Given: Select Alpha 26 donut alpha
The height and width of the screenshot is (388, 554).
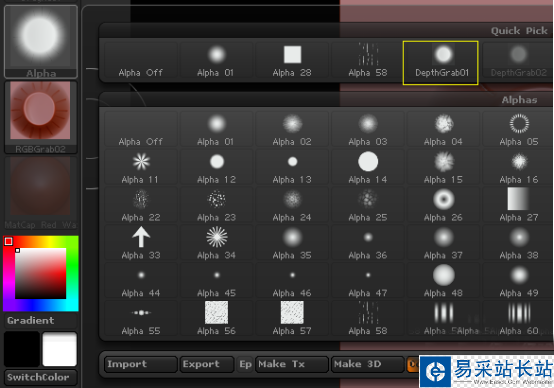Looking at the screenshot, I should pyautogui.click(x=443, y=205).
